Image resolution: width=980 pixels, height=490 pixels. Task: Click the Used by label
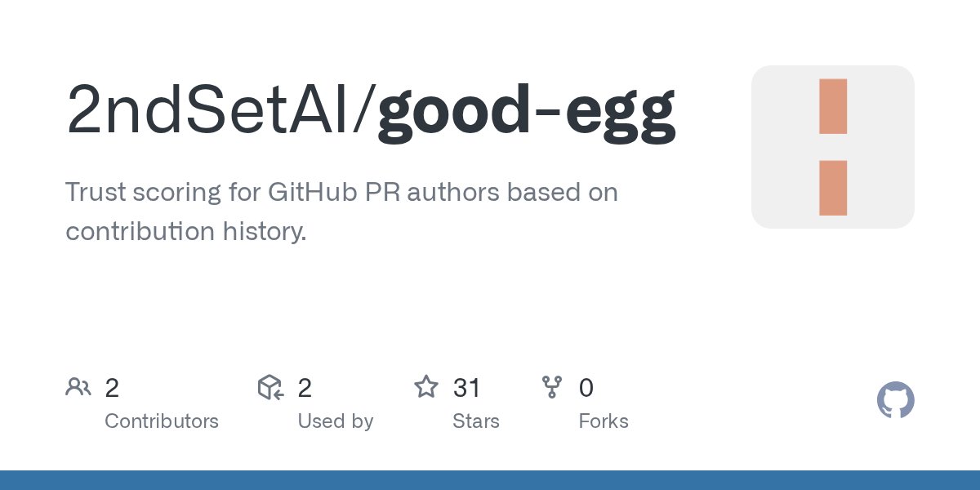(x=335, y=421)
